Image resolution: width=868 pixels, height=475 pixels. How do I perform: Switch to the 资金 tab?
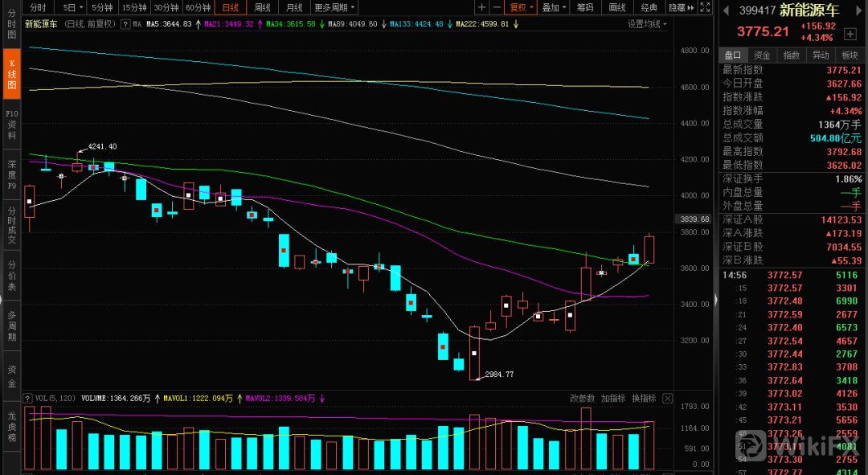point(762,55)
